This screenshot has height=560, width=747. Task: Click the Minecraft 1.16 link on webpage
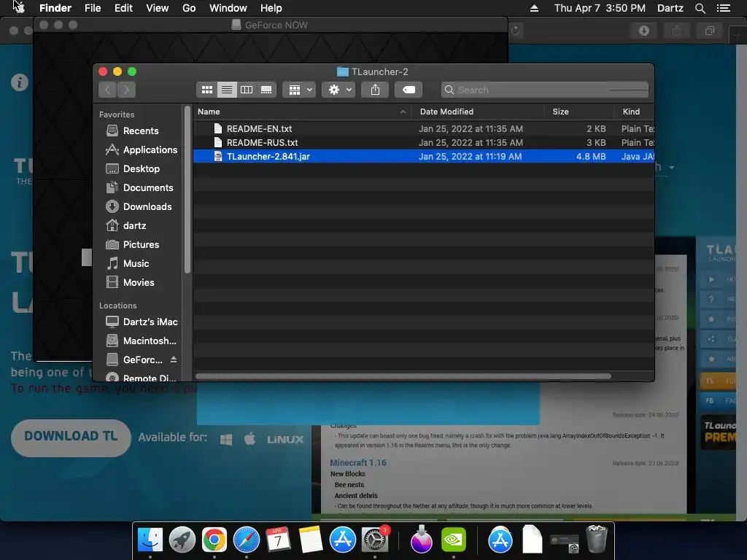point(358,462)
